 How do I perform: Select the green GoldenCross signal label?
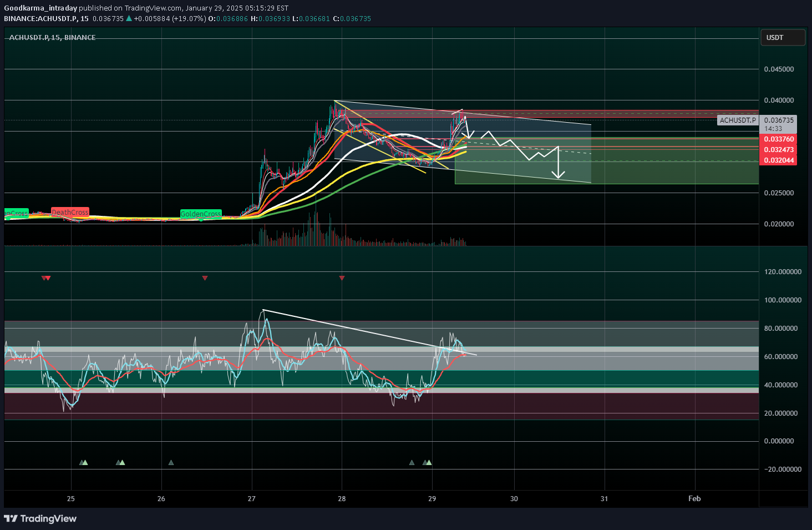tap(201, 214)
